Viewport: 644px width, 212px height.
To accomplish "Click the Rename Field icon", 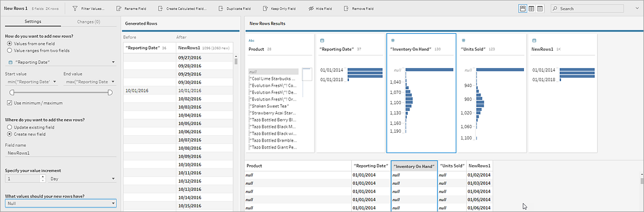I will (x=119, y=8).
